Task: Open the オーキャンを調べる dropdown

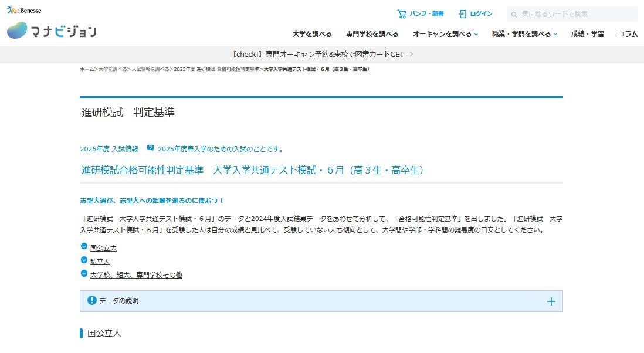Action: 445,34
